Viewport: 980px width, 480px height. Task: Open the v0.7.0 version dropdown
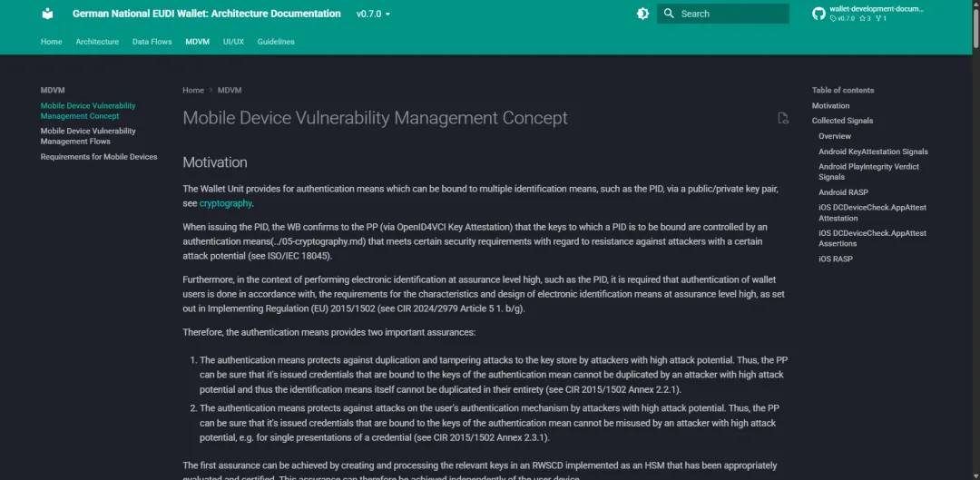[x=373, y=15]
